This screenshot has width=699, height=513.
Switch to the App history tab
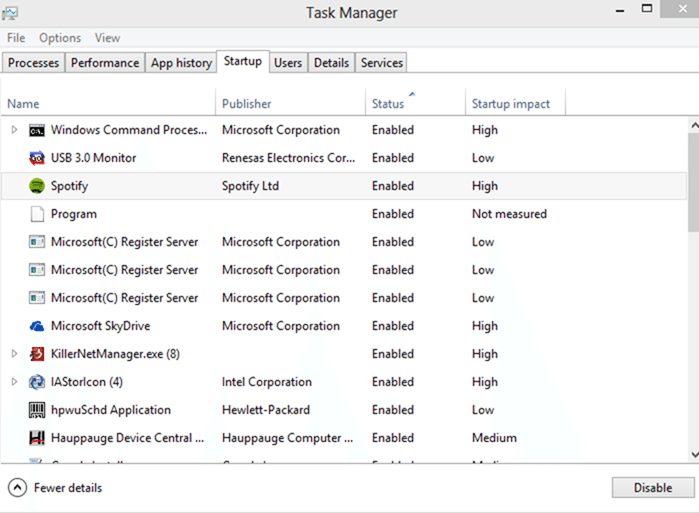coord(181,63)
